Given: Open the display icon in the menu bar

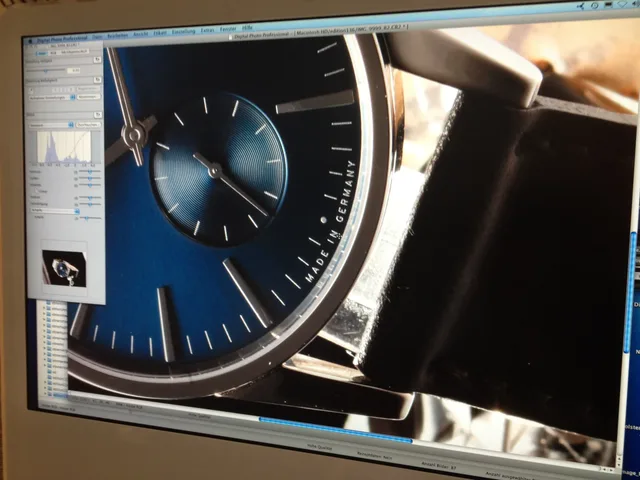Looking at the screenshot, I should [x=609, y=5].
